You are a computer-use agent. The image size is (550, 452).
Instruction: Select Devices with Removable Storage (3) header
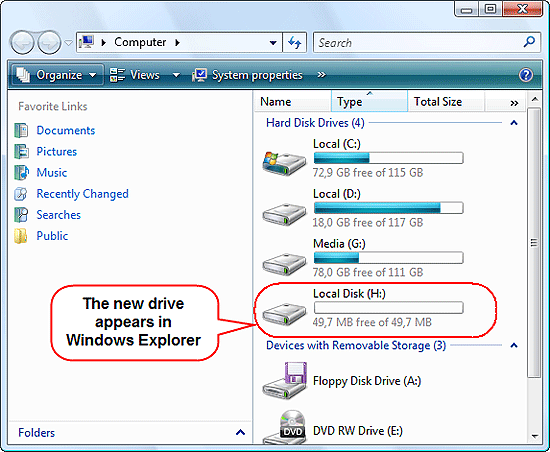point(356,345)
